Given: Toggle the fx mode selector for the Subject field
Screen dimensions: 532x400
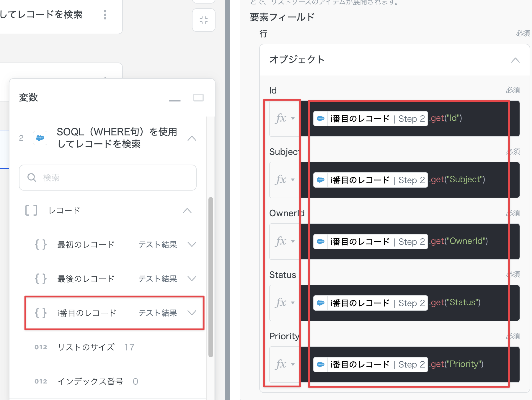Looking at the screenshot, I should point(285,180).
